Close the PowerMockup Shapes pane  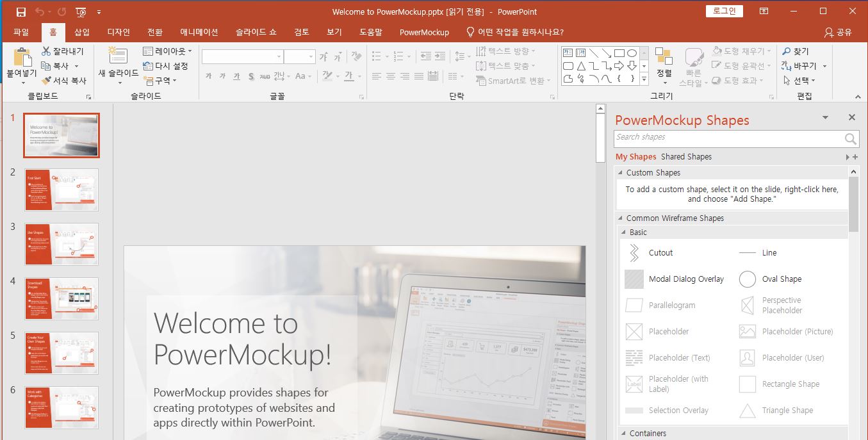pyautogui.click(x=852, y=118)
